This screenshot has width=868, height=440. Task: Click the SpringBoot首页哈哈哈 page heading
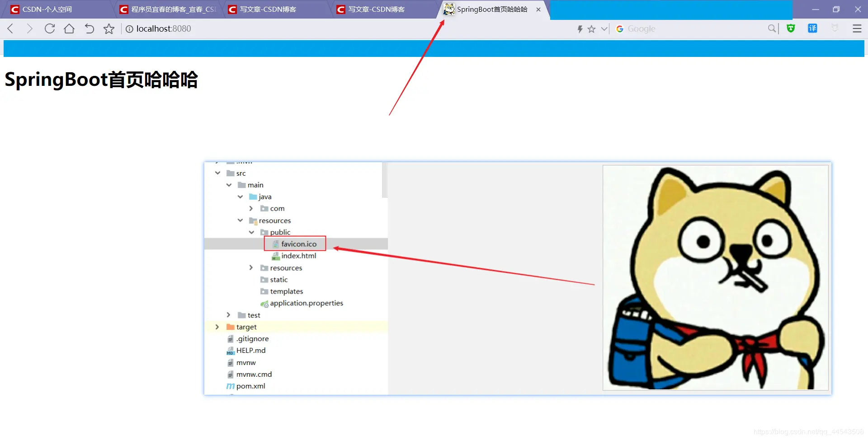click(x=101, y=80)
